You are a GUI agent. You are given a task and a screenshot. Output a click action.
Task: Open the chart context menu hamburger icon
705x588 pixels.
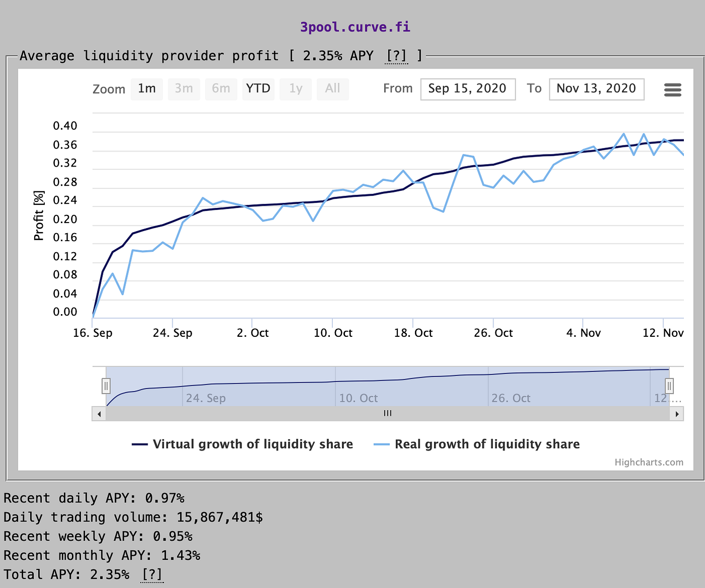click(x=673, y=90)
